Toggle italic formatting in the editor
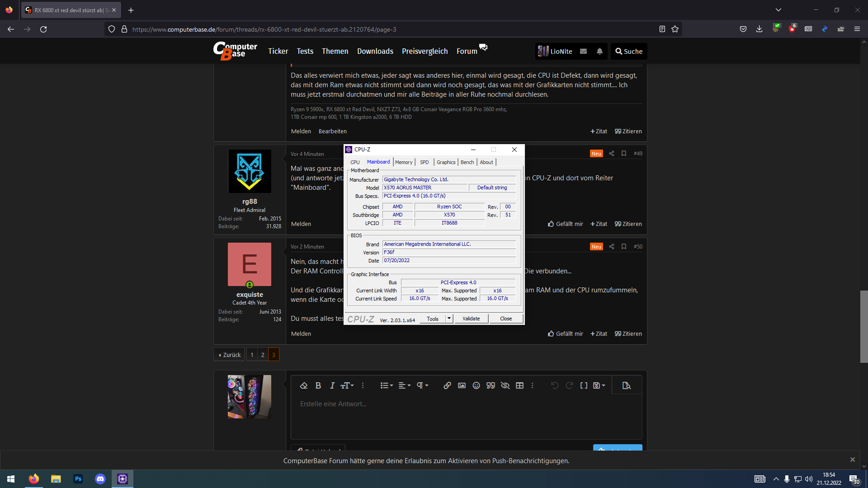The height and width of the screenshot is (488, 868). [332, 385]
